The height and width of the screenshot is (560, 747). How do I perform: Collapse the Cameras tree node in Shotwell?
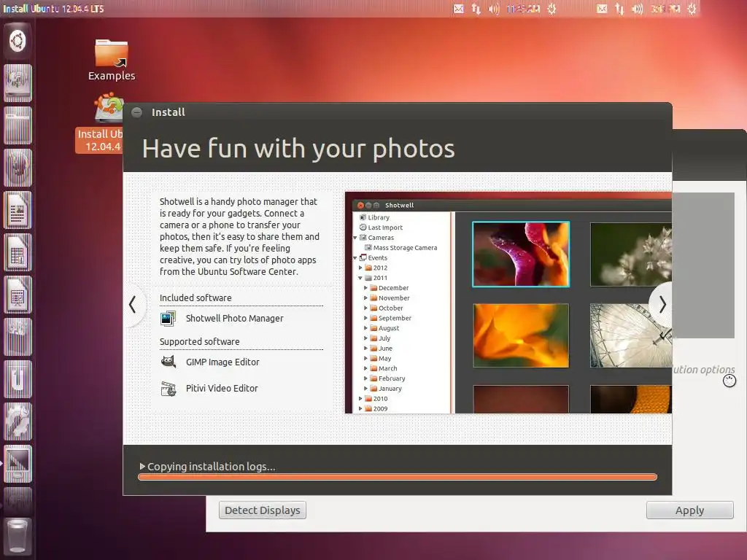click(355, 238)
